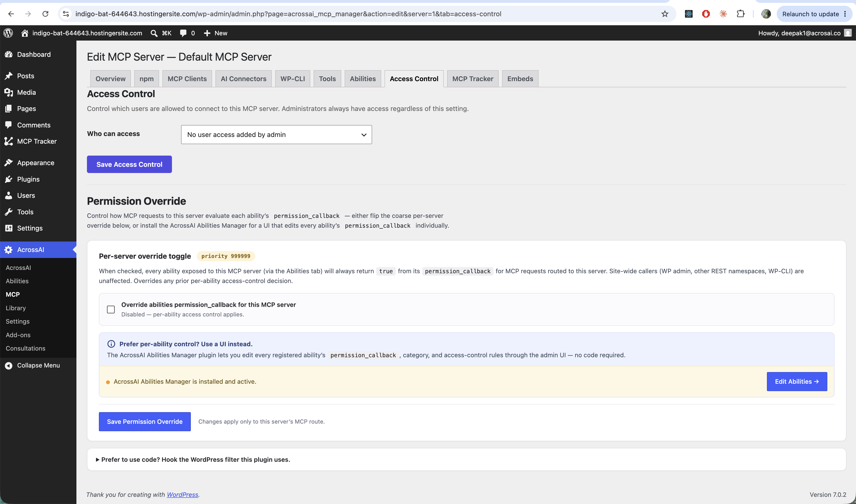Open Media in the sidebar
The width and height of the screenshot is (856, 504).
(38, 92)
